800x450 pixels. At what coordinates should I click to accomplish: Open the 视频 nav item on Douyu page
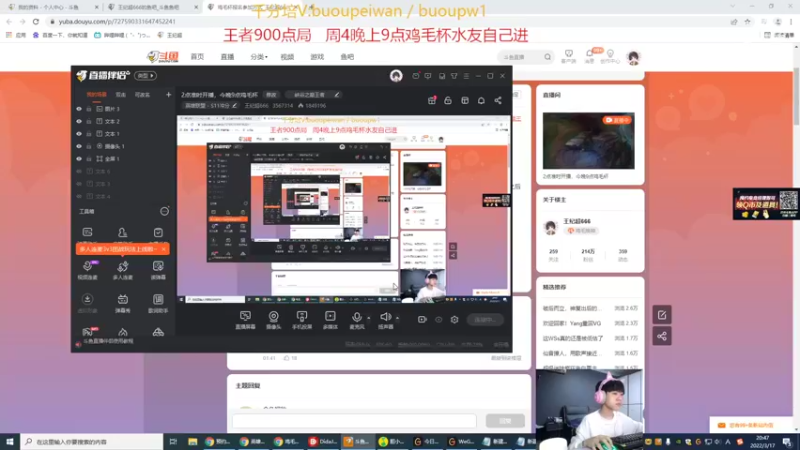[287, 57]
